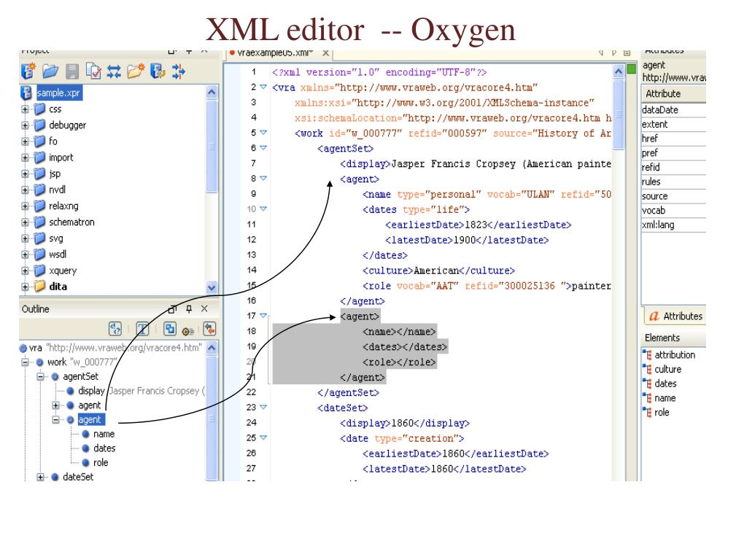The height and width of the screenshot is (560, 747).
Task: Expand the dateSet node in Outline
Action: (x=41, y=477)
